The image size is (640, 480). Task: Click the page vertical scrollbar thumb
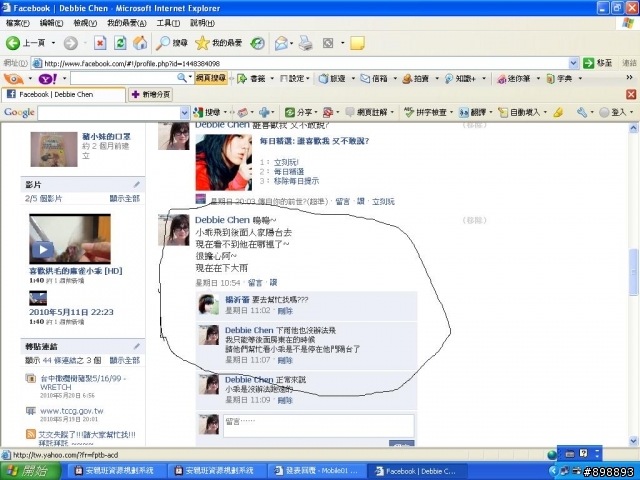(x=633, y=271)
